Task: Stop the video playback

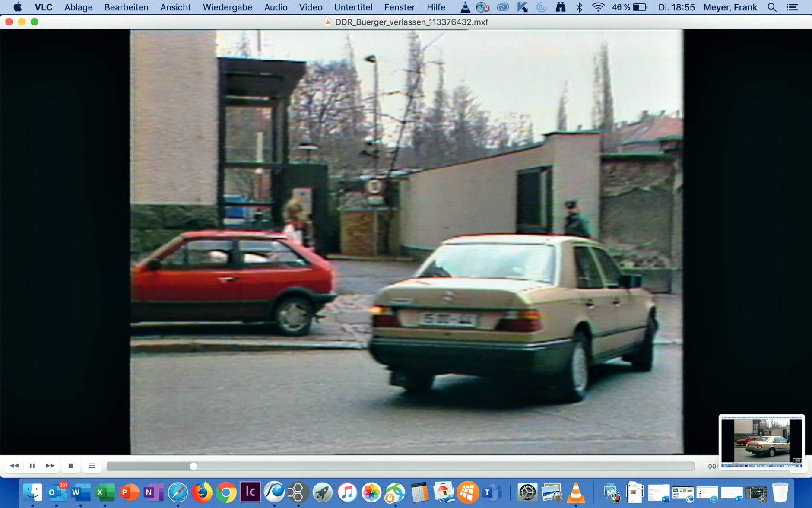Action: tap(71, 466)
